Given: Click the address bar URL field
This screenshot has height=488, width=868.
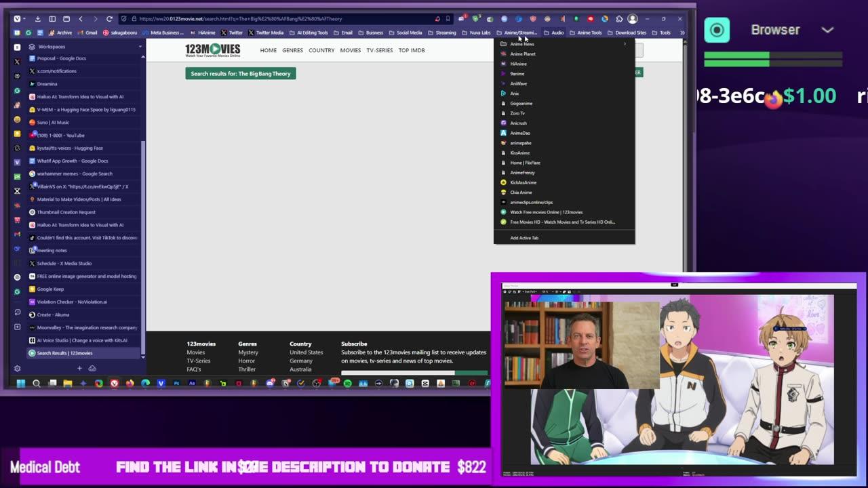Looking at the screenshot, I should click(x=285, y=18).
